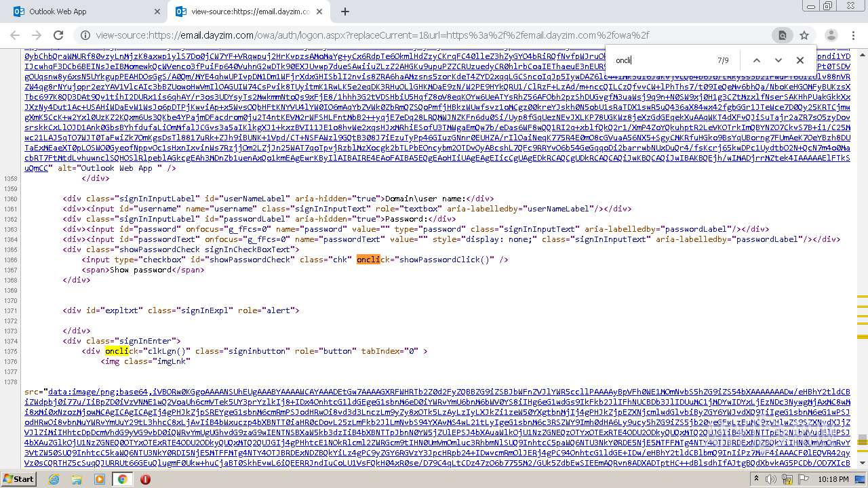Jump to the next find match

(x=778, y=60)
